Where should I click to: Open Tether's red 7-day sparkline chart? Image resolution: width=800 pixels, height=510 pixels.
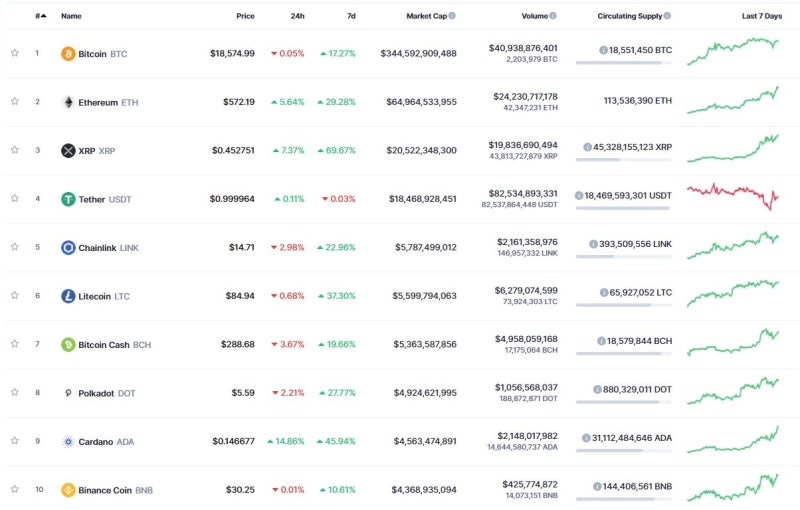pyautogui.click(x=733, y=197)
